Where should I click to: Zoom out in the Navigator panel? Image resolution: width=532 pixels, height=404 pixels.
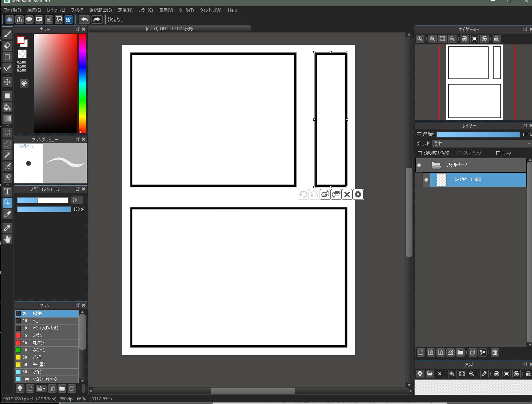click(452, 39)
